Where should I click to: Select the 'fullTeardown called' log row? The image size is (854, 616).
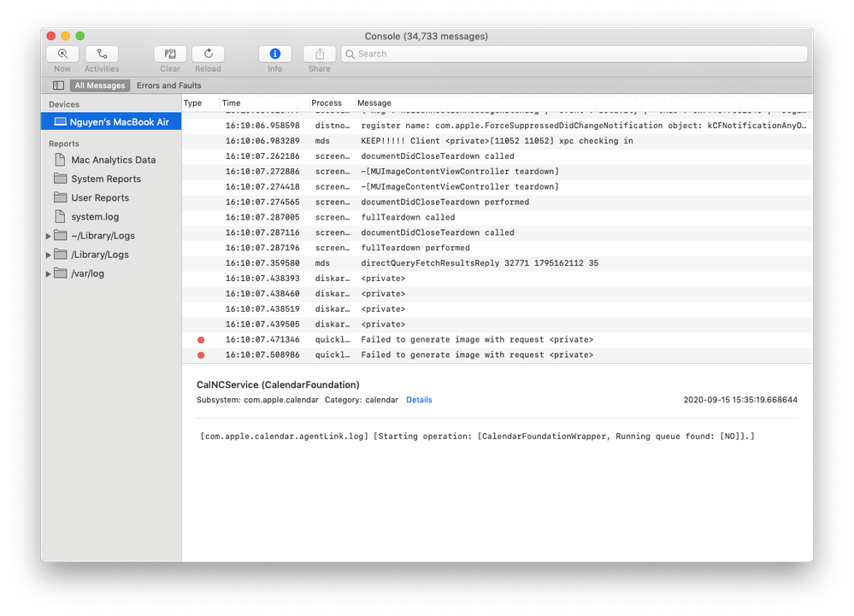coord(498,217)
